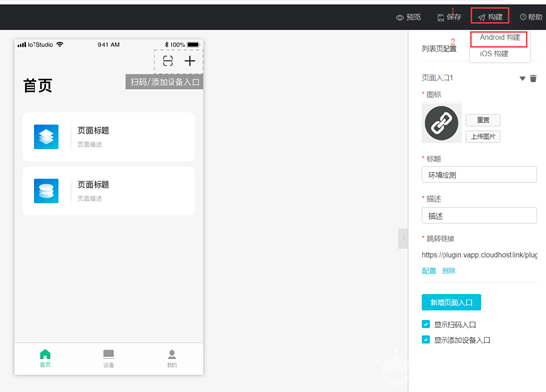Click the scan code icon in phone preview
546x392 pixels.
[x=168, y=61]
